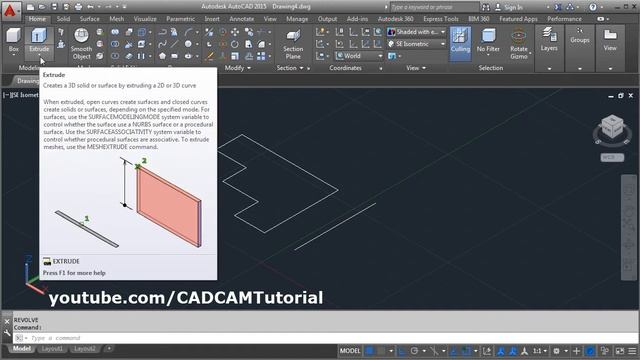
Task: Toggle Polar tracking in status bar
Action: tap(414, 351)
